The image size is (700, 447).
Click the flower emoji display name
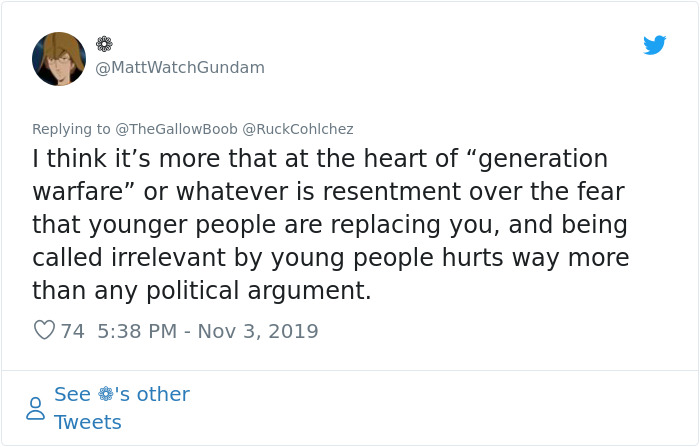104,44
